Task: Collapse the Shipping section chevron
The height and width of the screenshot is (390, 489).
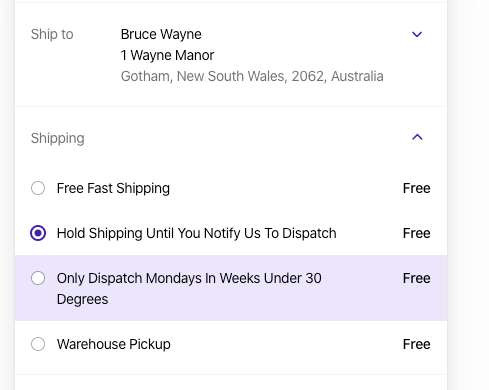Action: [x=417, y=137]
